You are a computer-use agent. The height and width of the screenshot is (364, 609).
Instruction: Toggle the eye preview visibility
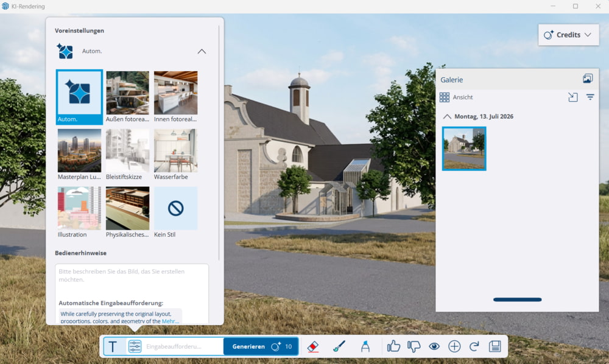[434, 346]
